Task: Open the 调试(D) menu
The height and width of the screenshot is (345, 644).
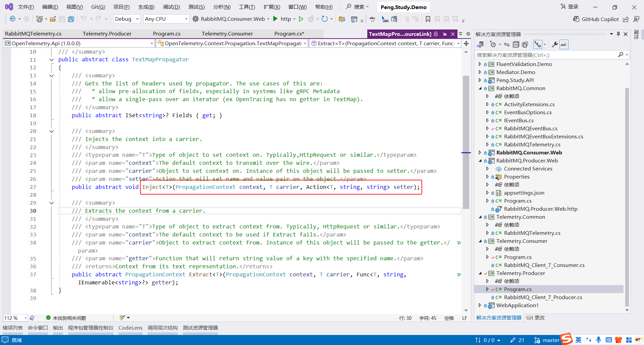Action: 171,7
